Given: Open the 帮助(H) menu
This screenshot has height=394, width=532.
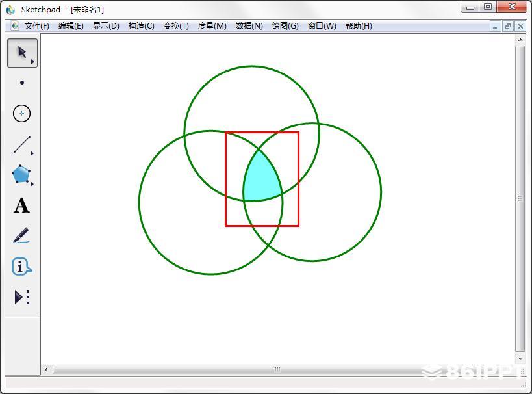Looking at the screenshot, I should pos(359,26).
